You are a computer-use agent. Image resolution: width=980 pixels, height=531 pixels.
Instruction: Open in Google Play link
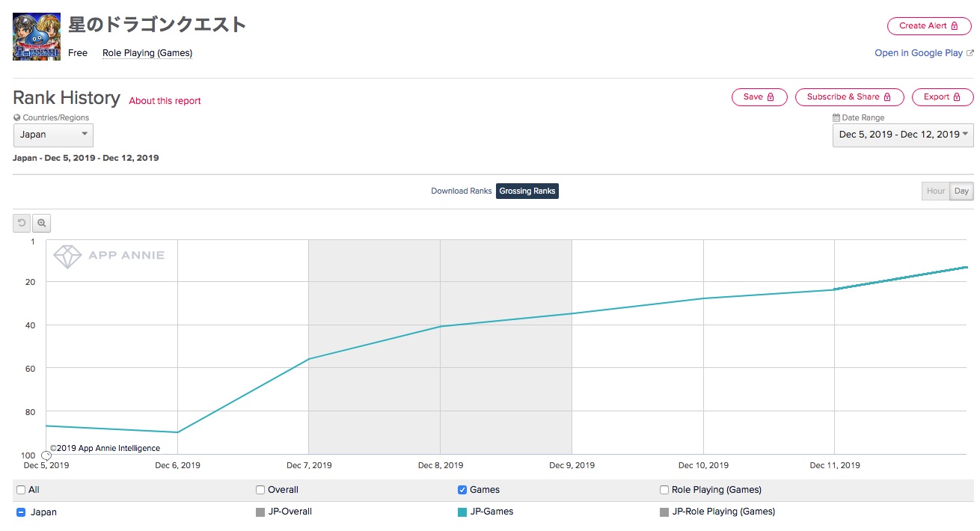click(919, 53)
